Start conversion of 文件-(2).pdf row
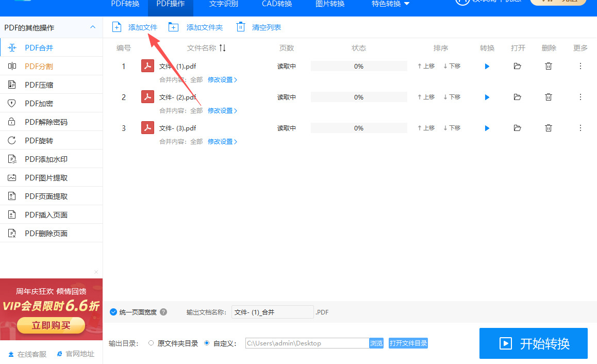 point(487,97)
